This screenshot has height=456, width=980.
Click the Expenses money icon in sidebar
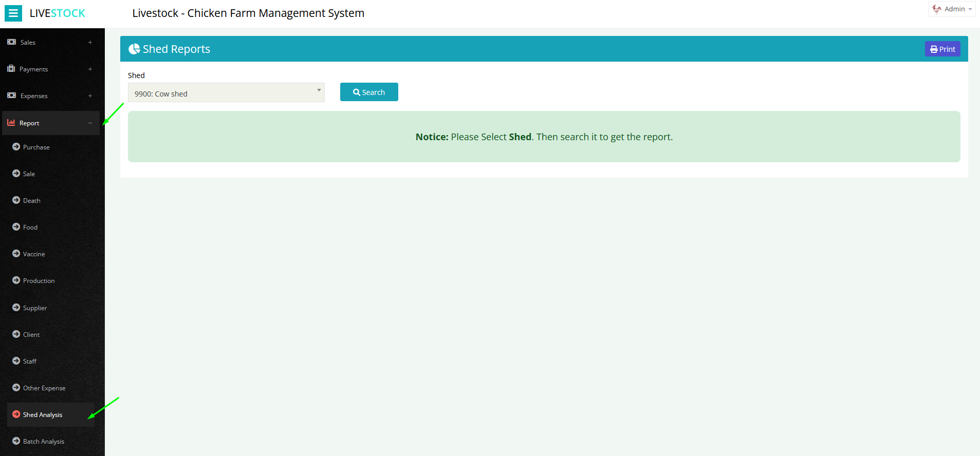pos(11,96)
